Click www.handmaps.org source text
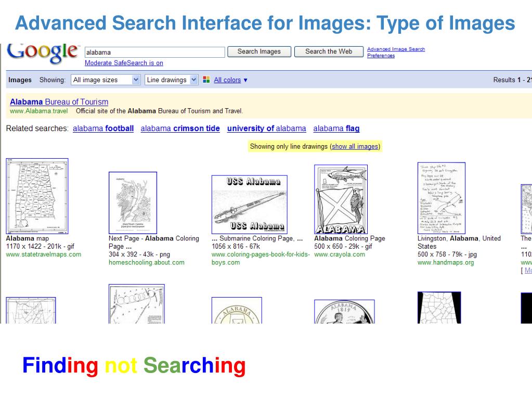This screenshot has height=399, width=532. point(446,263)
